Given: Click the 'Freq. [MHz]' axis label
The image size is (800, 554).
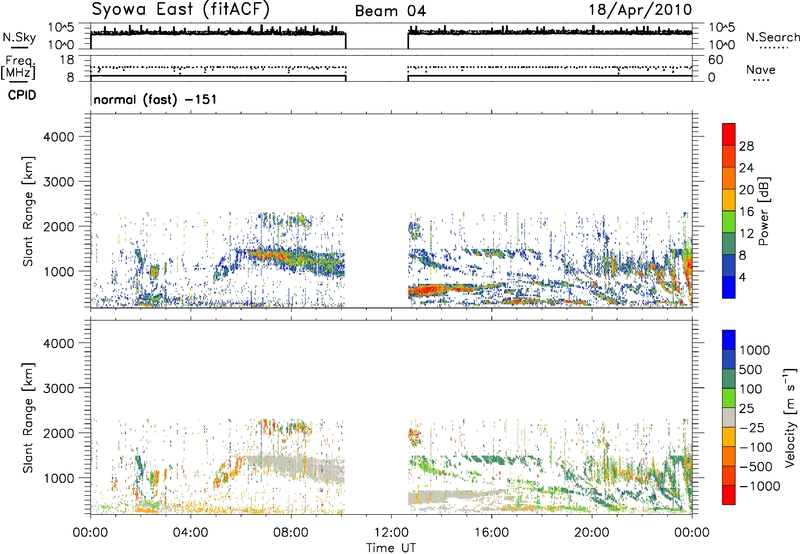Looking at the screenshot, I should click(18, 67).
